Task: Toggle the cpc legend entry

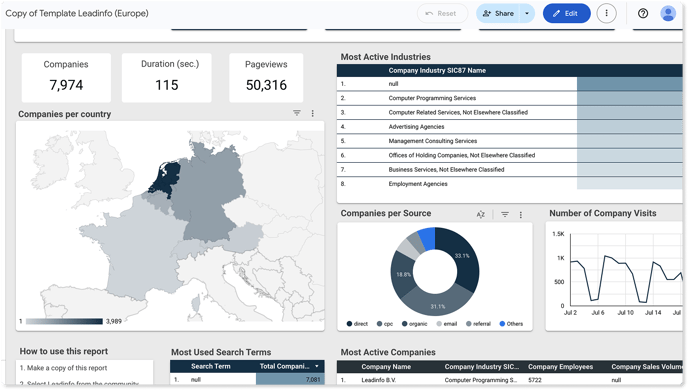Action: pos(385,324)
